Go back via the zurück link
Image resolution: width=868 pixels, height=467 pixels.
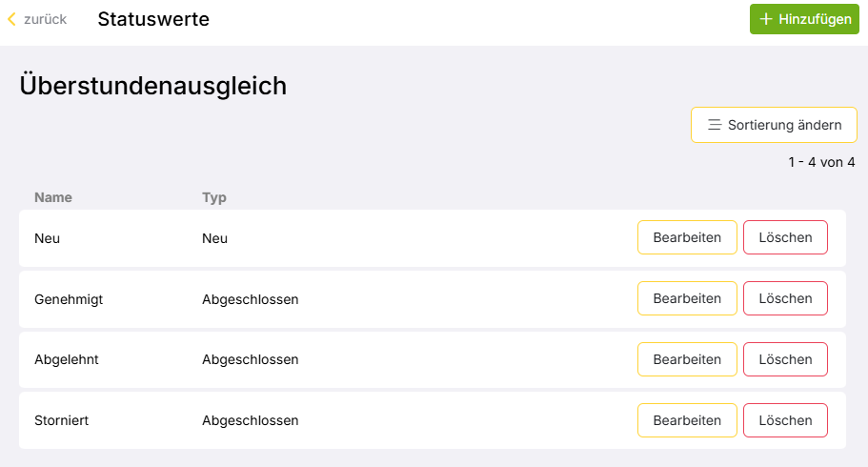pos(45,19)
